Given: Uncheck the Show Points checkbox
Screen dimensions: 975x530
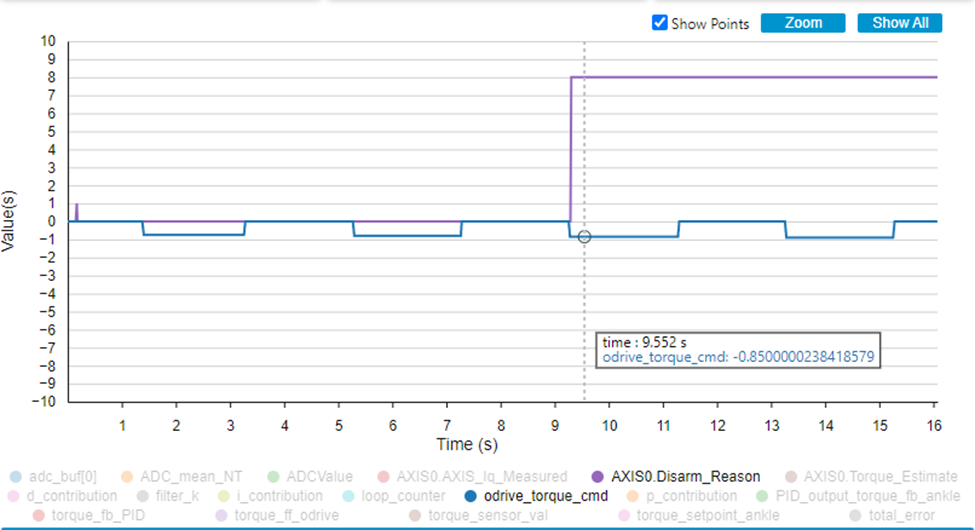Looking at the screenshot, I should (659, 23).
